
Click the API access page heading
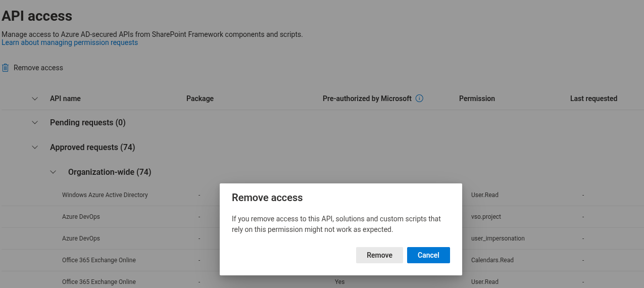pos(37,16)
